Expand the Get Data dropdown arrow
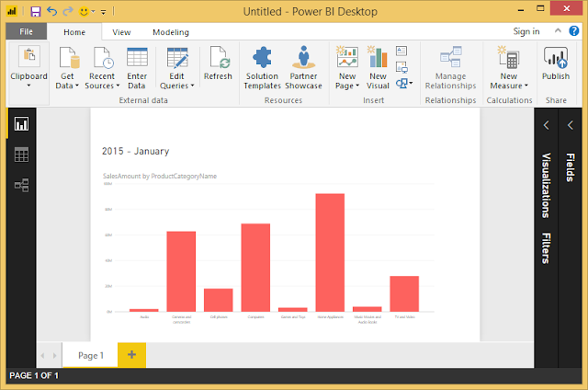This screenshot has width=588, height=390. [77, 86]
